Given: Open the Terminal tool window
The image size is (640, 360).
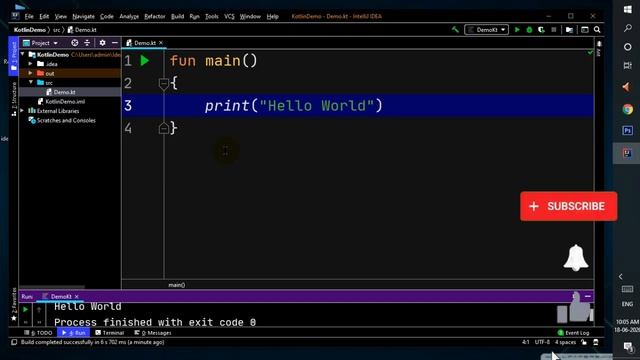Looking at the screenshot, I should [x=109, y=333].
